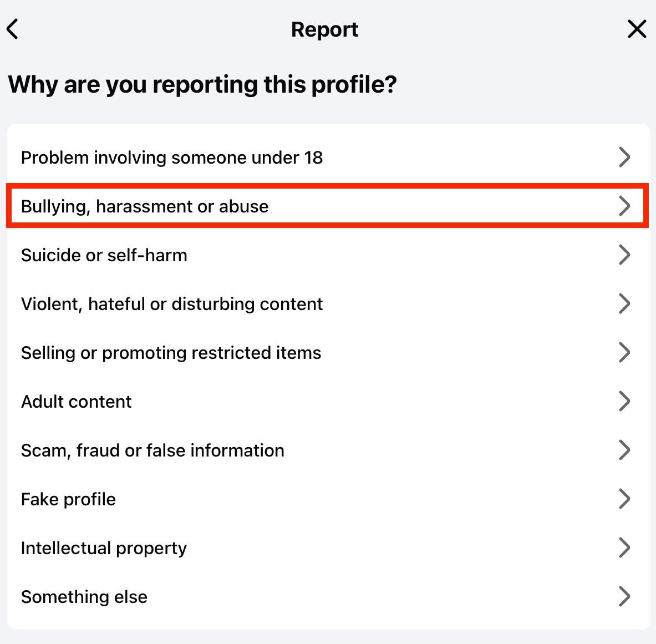656x644 pixels.
Task: Select 'Scam, fraud or false information'
Action: tap(152, 450)
